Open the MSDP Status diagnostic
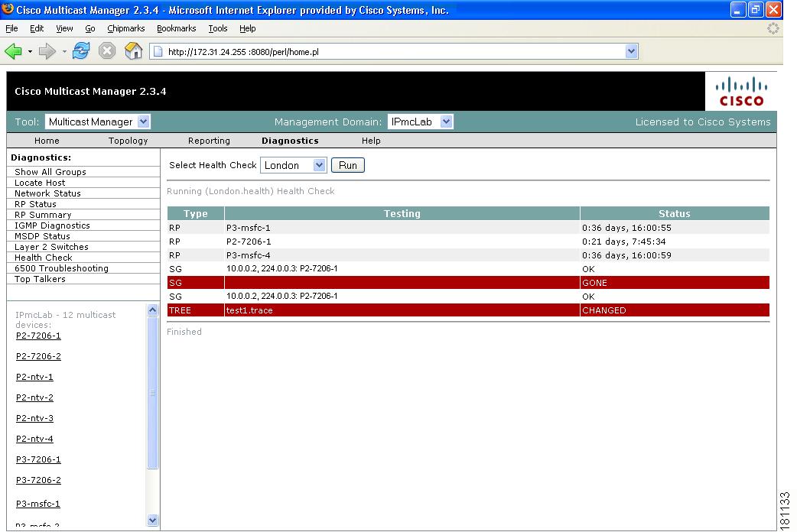 [42, 235]
